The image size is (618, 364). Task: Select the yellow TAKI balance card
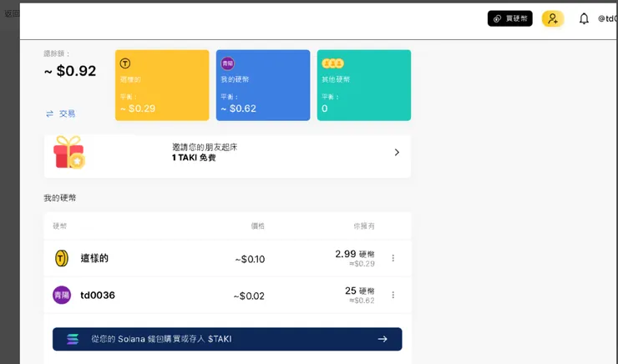coord(162,85)
